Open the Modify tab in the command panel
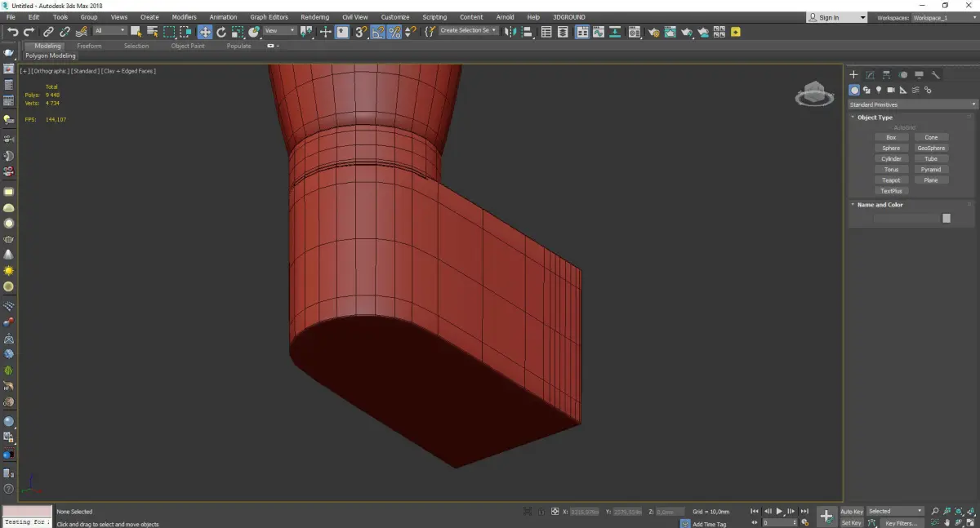Viewport: 980px width, 528px height. [x=870, y=75]
